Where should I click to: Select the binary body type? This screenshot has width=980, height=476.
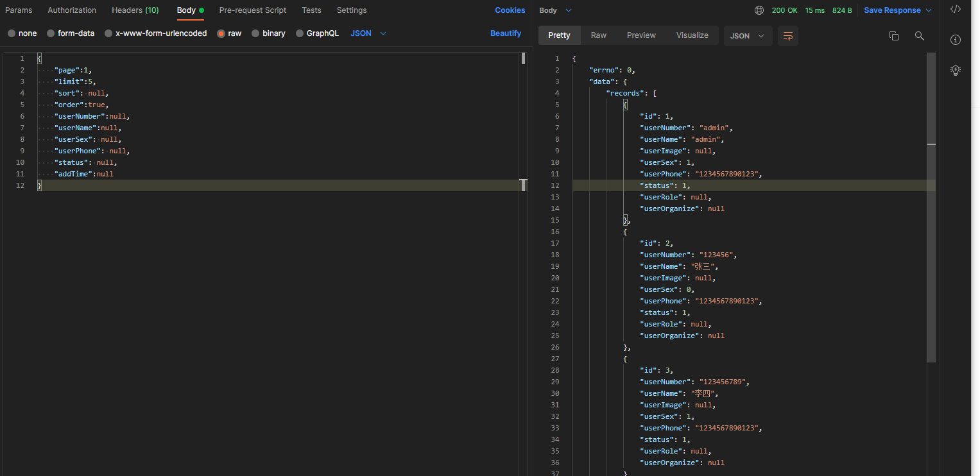pyautogui.click(x=268, y=33)
